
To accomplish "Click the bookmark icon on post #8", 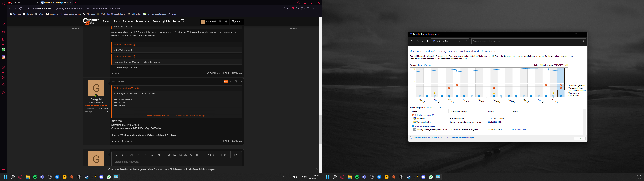I will [x=236, y=81].
